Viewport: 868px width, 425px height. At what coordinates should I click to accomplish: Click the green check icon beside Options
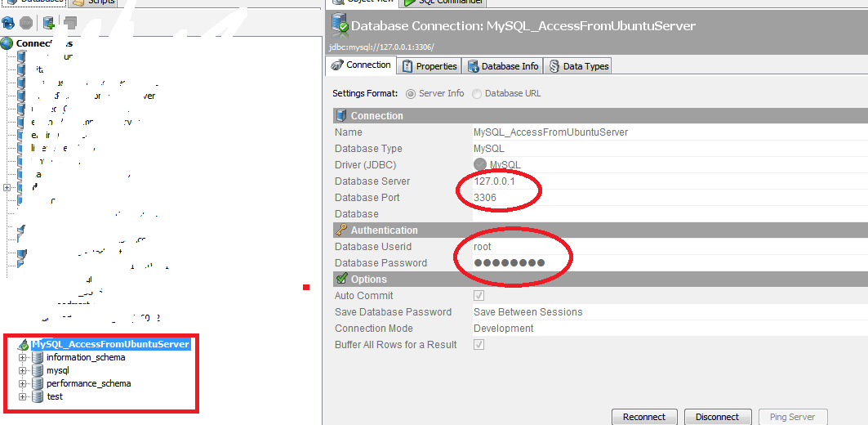pyautogui.click(x=341, y=278)
